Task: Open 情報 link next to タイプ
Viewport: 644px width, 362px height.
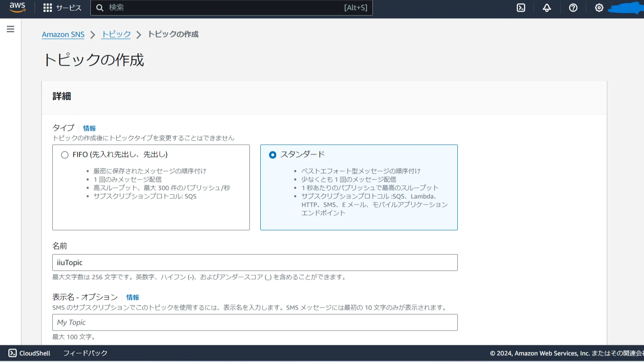Action: pos(89,128)
